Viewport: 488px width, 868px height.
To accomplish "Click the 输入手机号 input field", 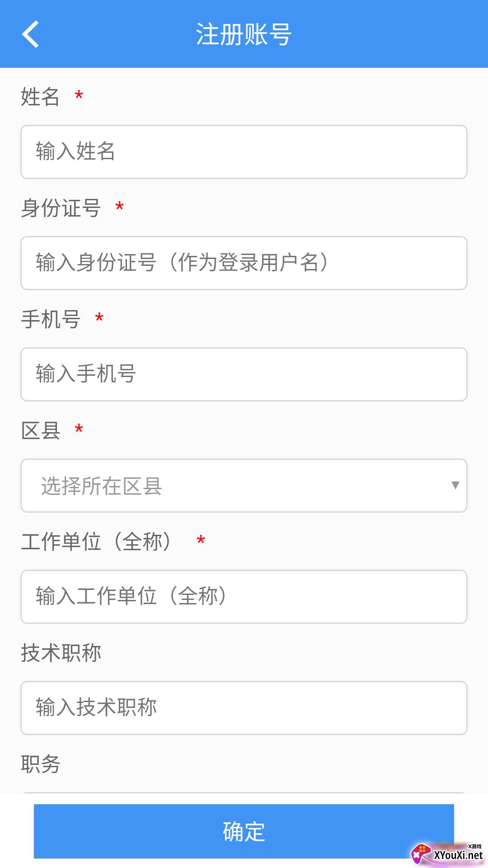I will point(244,374).
